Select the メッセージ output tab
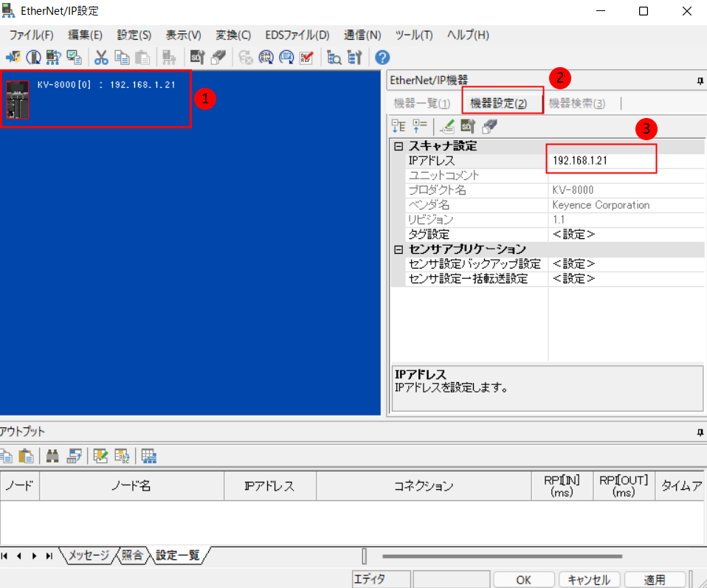This screenshot has height=588, width=707. click(89, 555)
